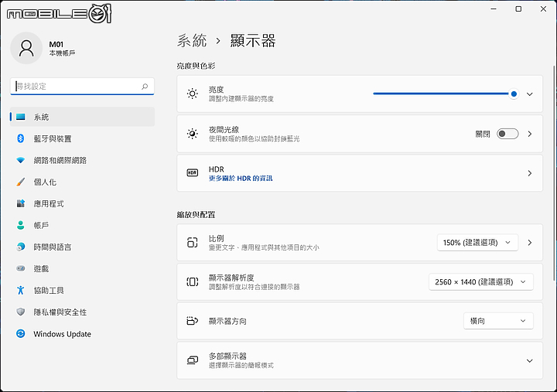This screenshot has height=392, width=557.
Task: Click the night light icon
Action: pyautogui.click(x=192, y=134)
